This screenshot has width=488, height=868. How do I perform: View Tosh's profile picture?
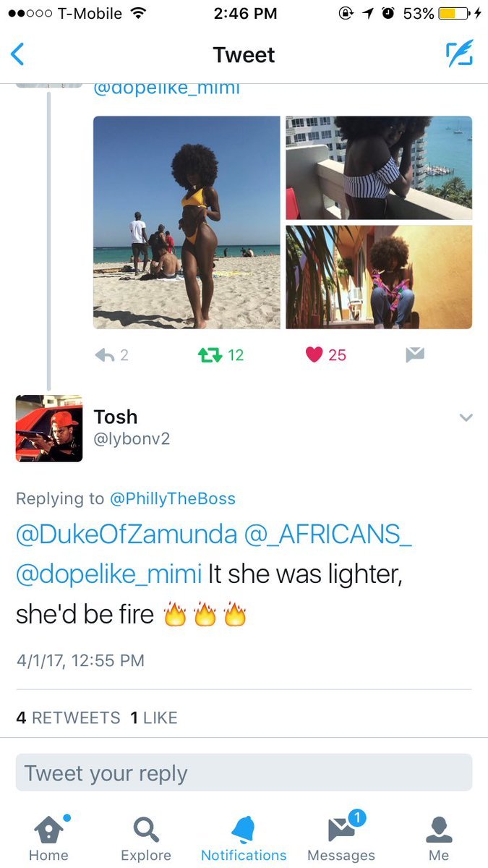point(49,428)
